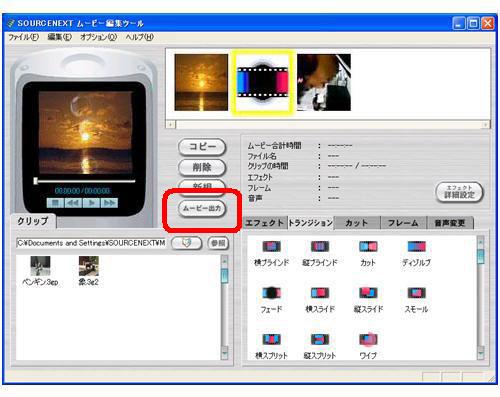Select the 縦スライド transition icon

tap(368, 293)
